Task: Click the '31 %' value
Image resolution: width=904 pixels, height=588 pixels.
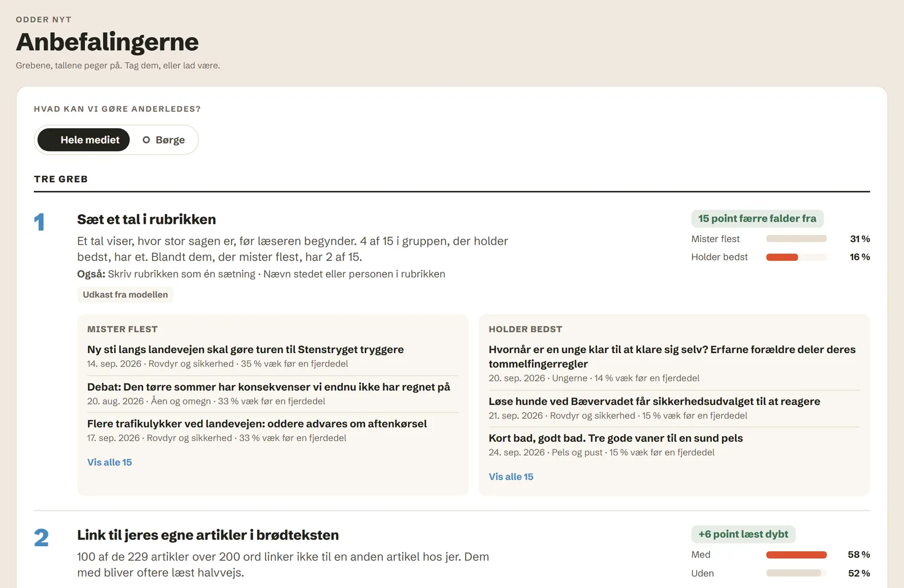Action: pyautogui.click(x=860, y=239)
